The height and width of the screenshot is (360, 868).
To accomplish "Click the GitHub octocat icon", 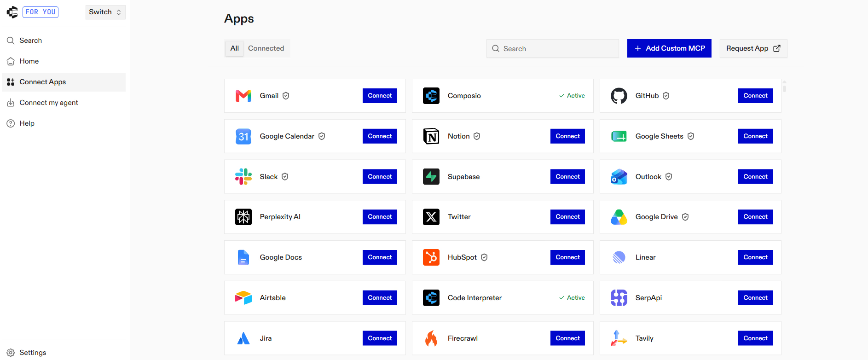I will tap(619, 96).
